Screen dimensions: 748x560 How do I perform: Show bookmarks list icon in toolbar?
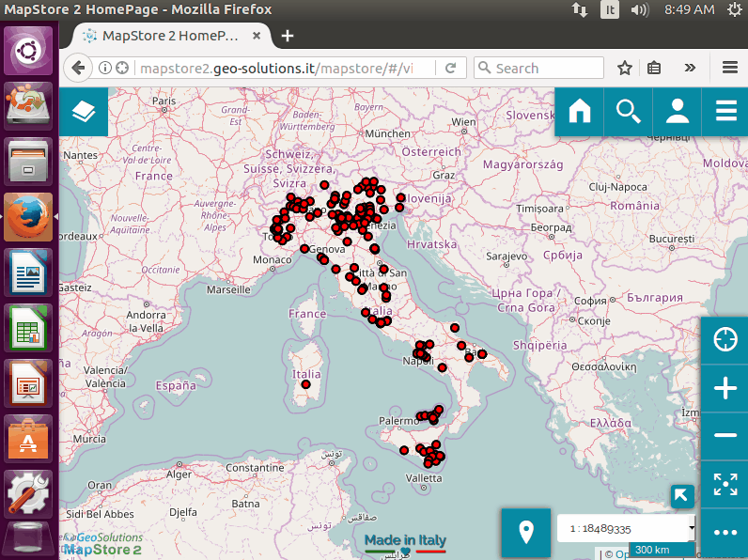(x=654, y=68)
